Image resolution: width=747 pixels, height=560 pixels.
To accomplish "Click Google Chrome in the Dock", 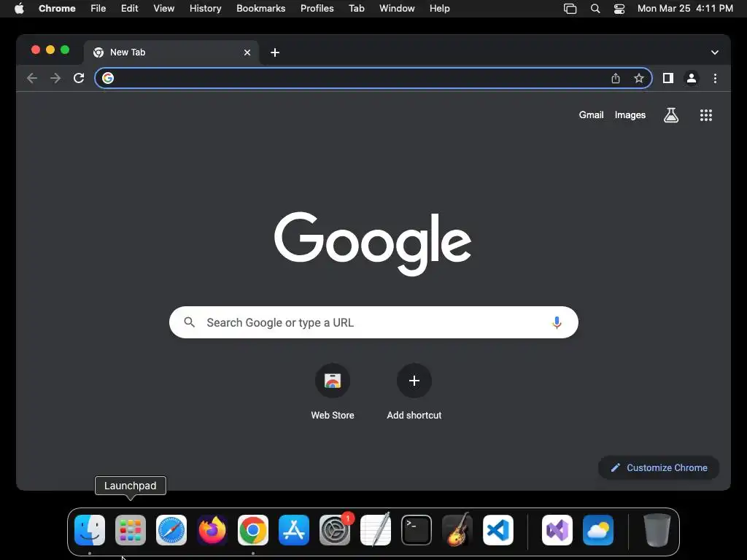I will tap(253, 530).
